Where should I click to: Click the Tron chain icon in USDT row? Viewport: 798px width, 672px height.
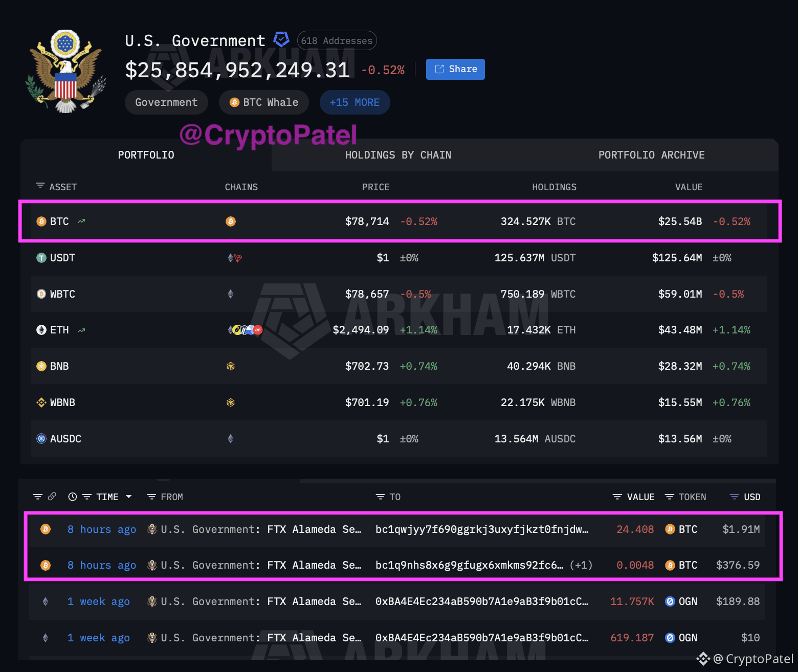click(238, 258)
